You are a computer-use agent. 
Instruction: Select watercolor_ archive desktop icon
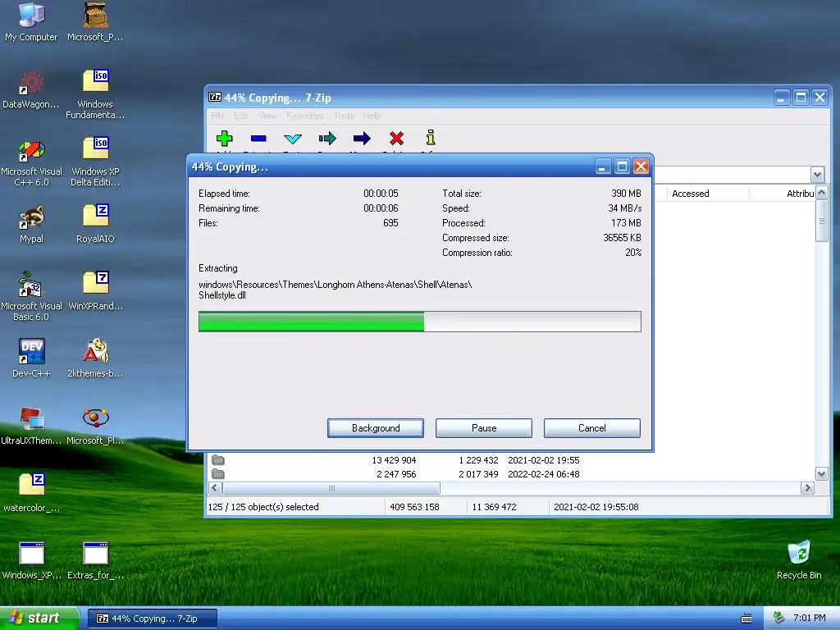pos(31,493)
